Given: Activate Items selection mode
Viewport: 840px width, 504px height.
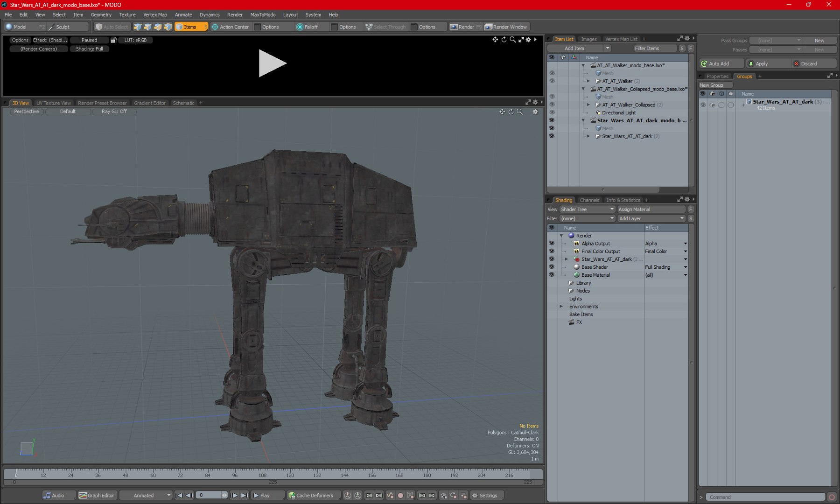Looking at the screenshot, I should [x=190, y=27].
